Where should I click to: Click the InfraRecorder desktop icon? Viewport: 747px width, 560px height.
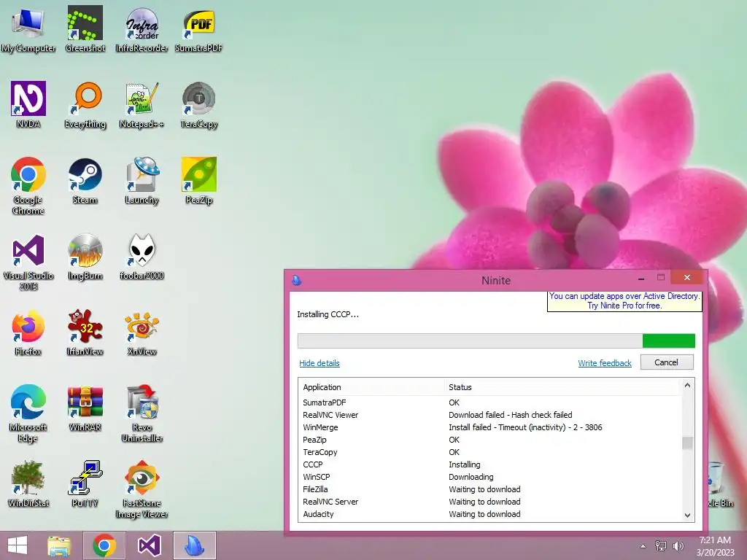point(142,29)
